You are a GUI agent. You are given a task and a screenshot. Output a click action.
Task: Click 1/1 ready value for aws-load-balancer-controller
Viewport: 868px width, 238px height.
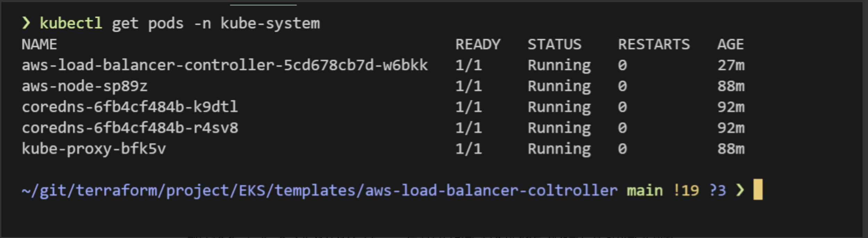[x=469, y=65]
